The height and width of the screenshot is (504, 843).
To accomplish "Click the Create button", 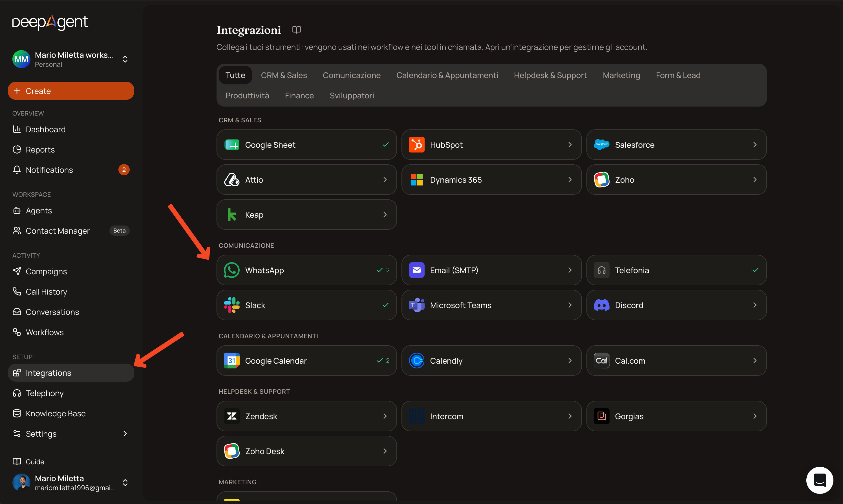I will click(71, 91).
